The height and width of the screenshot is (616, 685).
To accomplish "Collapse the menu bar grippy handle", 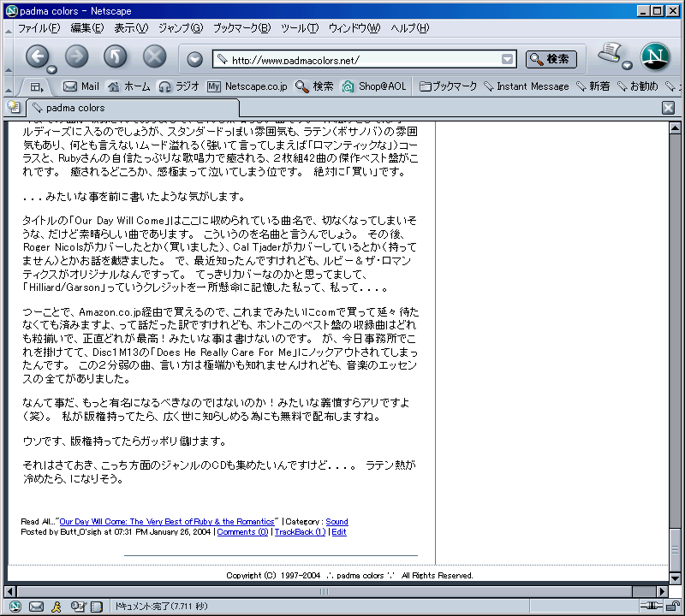I will pyautogui.click(x=9, y=29).
